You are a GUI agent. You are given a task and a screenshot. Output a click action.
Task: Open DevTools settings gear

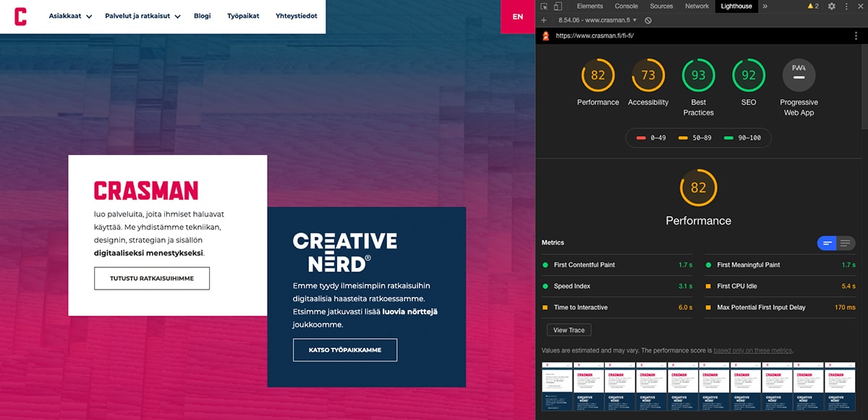tap(832, 7)
